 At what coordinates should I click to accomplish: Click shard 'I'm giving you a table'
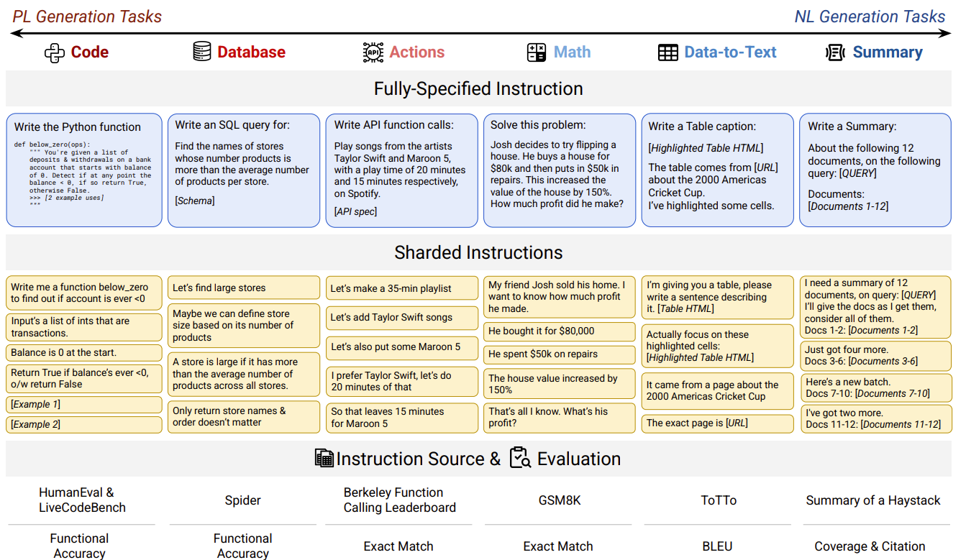click(717, 297)
